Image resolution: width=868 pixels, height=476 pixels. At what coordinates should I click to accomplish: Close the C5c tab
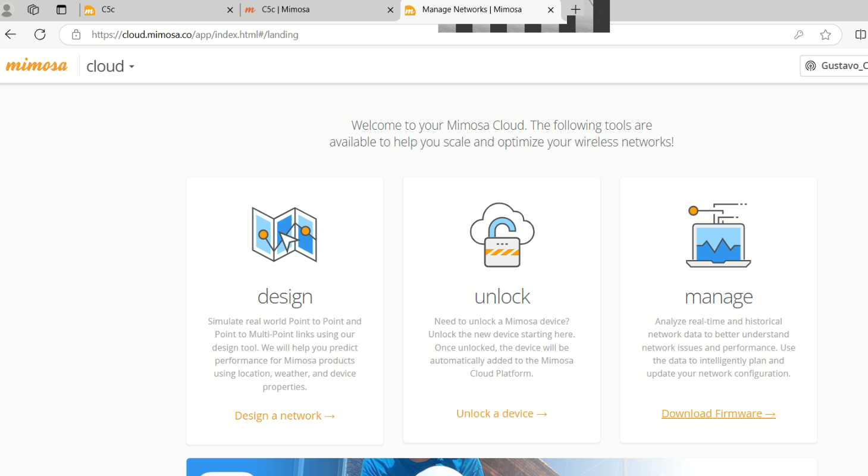coord(230,10)
